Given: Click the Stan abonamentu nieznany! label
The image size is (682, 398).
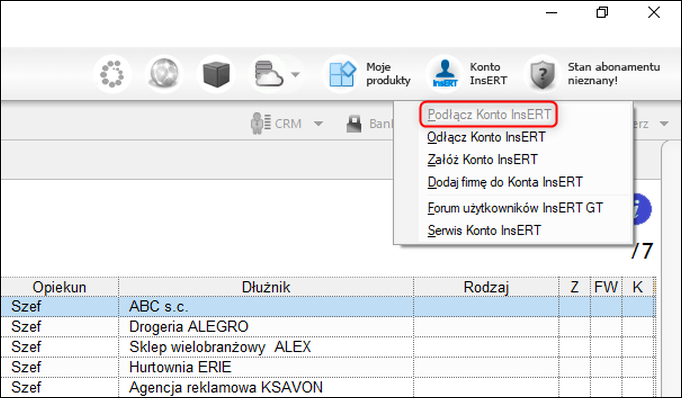Looking at the screenshot, I should [613, 74].
